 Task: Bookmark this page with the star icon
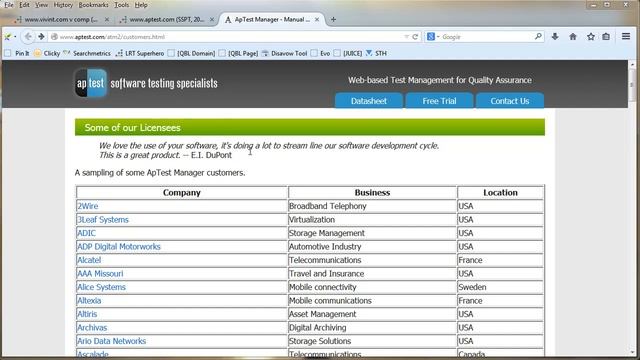point(591,37)
